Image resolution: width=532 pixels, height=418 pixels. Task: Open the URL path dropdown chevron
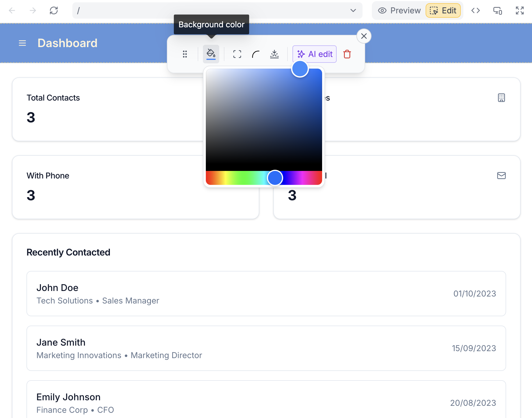353,11
